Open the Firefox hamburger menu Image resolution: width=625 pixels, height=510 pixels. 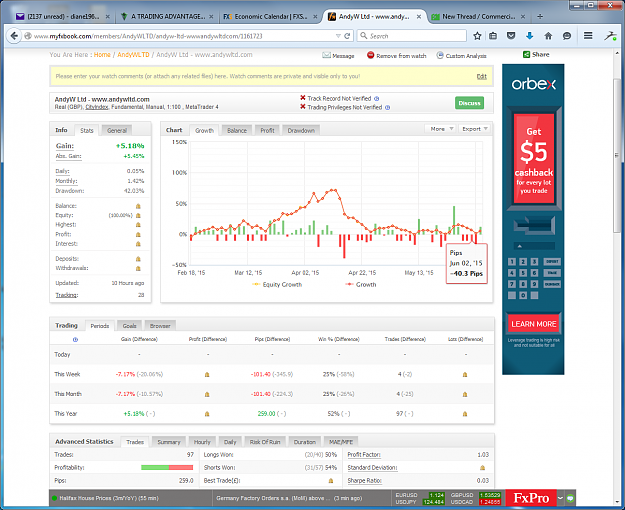588,35
